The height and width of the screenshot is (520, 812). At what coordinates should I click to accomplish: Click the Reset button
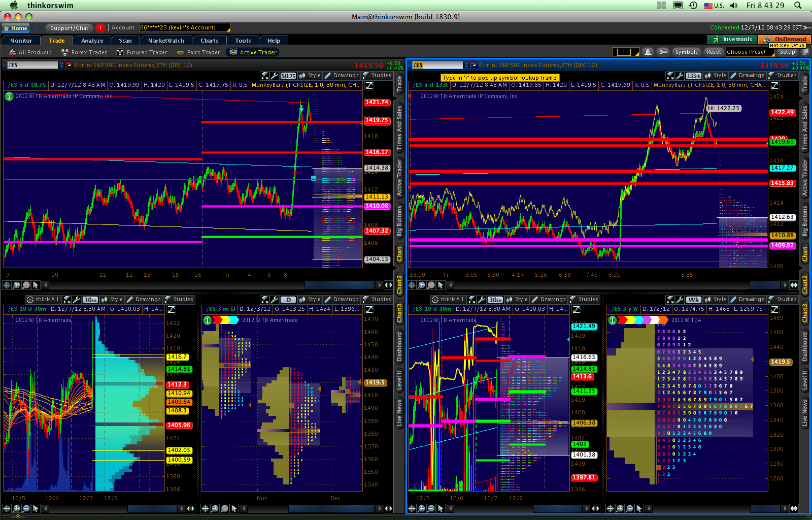click(714, 52)
